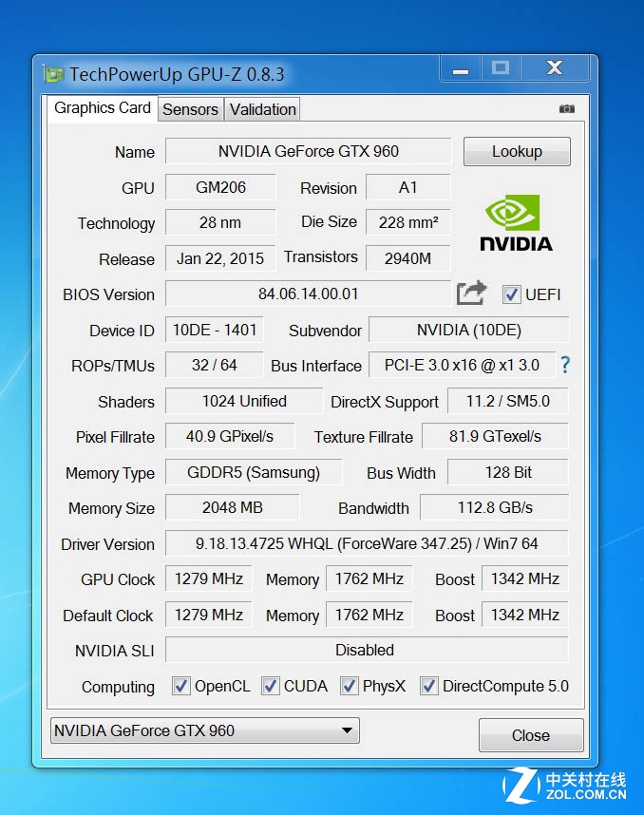Click the BIOS export share icon
The width and height of the screenshot is (644, 815).
tap(471, 294)
